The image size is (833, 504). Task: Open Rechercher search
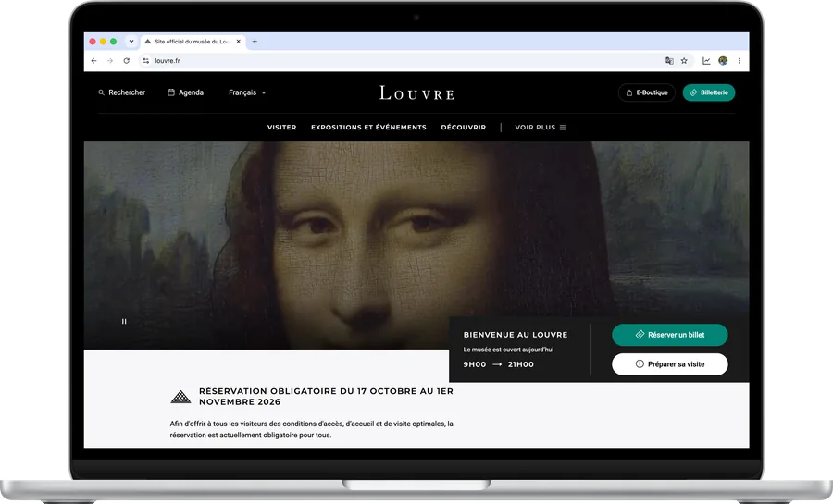tap(121, 92)
